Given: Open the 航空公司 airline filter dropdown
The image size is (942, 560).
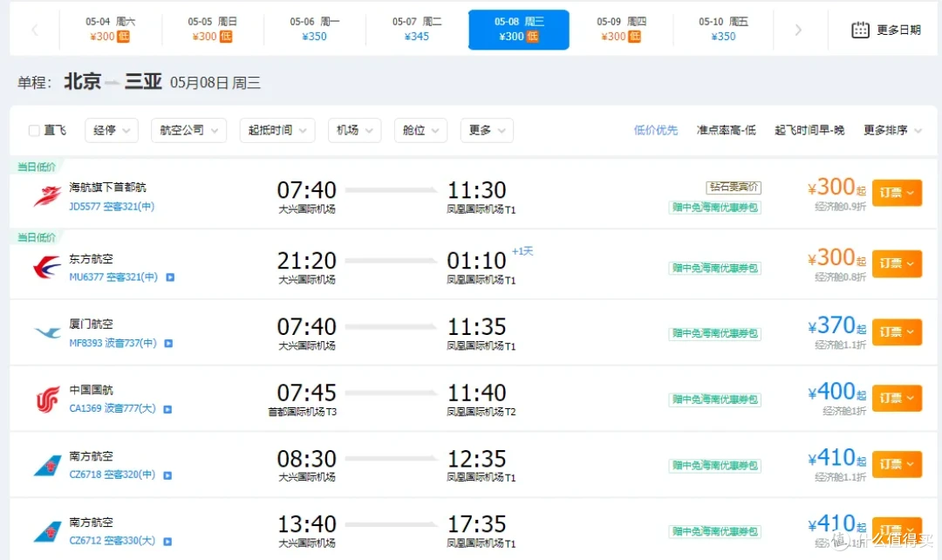Looking at the screenshot, I should [x=188, y=130].
